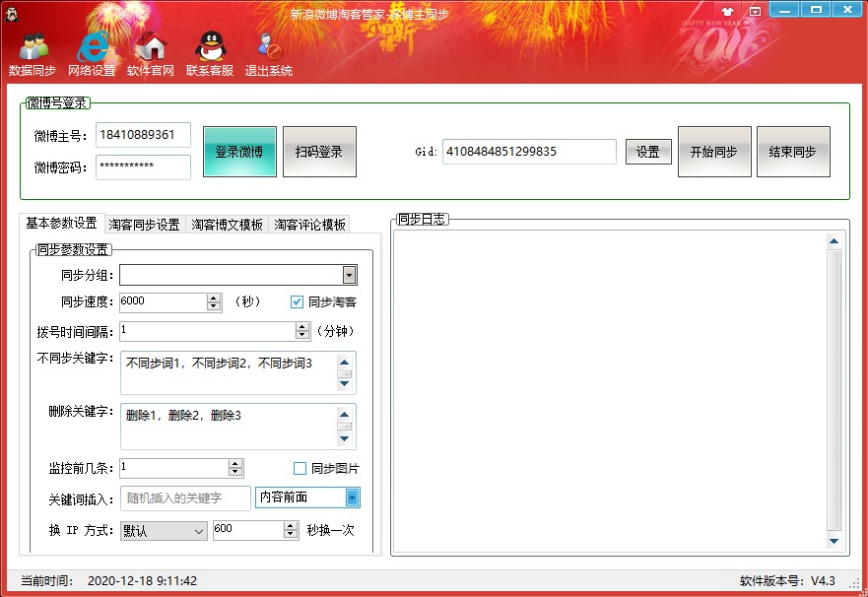This screenshot has width=868, height=597.
Task: Click the 同步速度 value field
Action: point(164,301)
